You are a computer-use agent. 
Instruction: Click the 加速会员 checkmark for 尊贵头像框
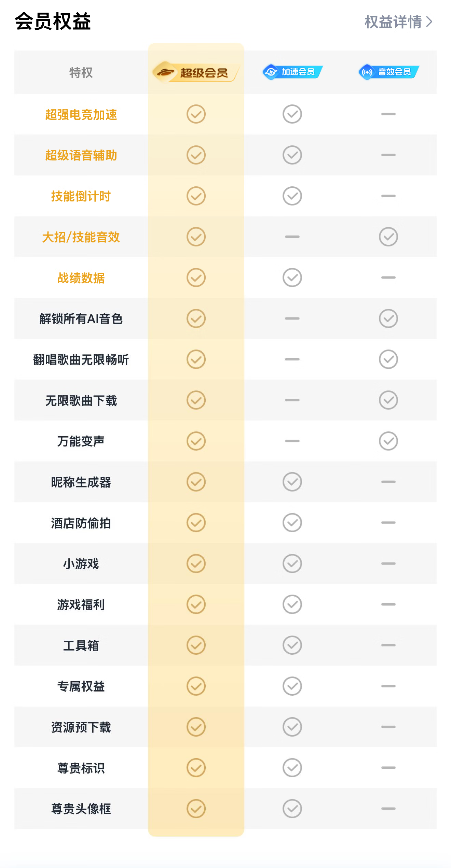[292, 809]
